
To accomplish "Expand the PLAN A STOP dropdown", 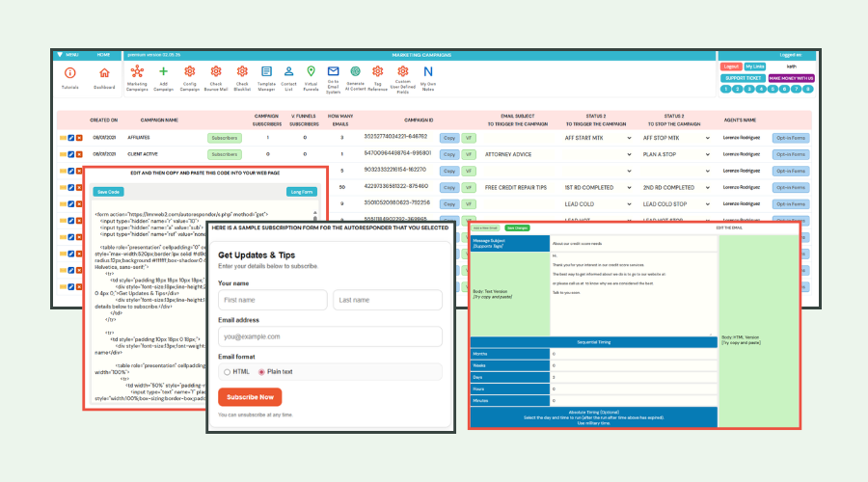I will tap(676, 154).
